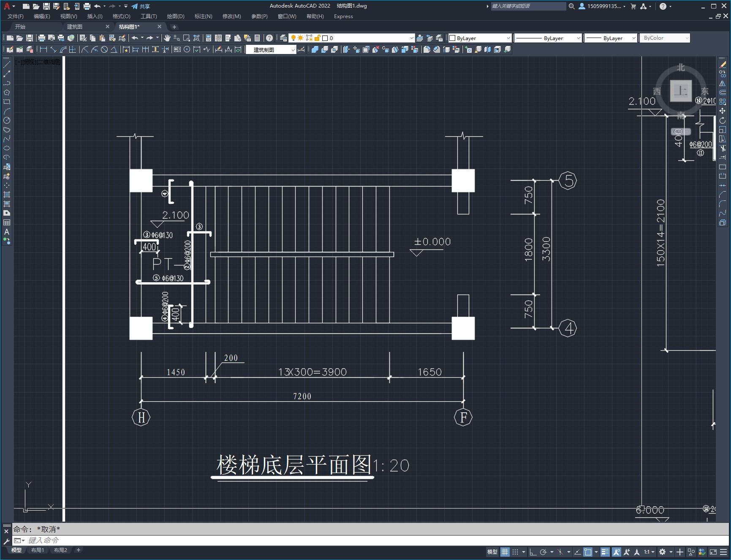Toggle ortho mode in status bar
Image resolution: width=731 pixels, height=560 pixels.
point(533,552)
